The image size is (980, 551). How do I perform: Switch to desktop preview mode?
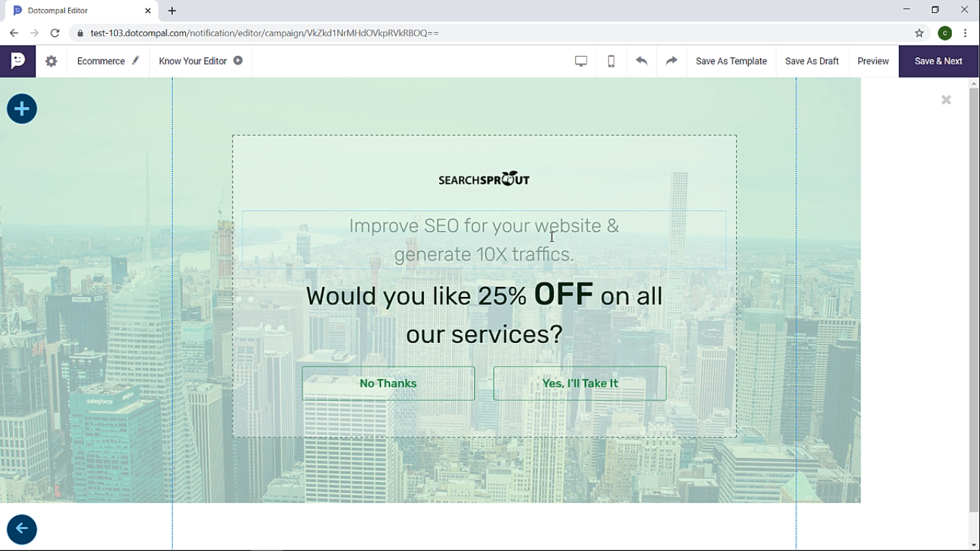581,61
